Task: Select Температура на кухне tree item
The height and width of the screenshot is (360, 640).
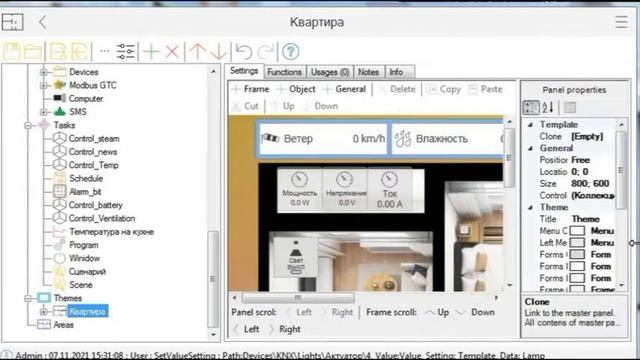Action: 111,232
